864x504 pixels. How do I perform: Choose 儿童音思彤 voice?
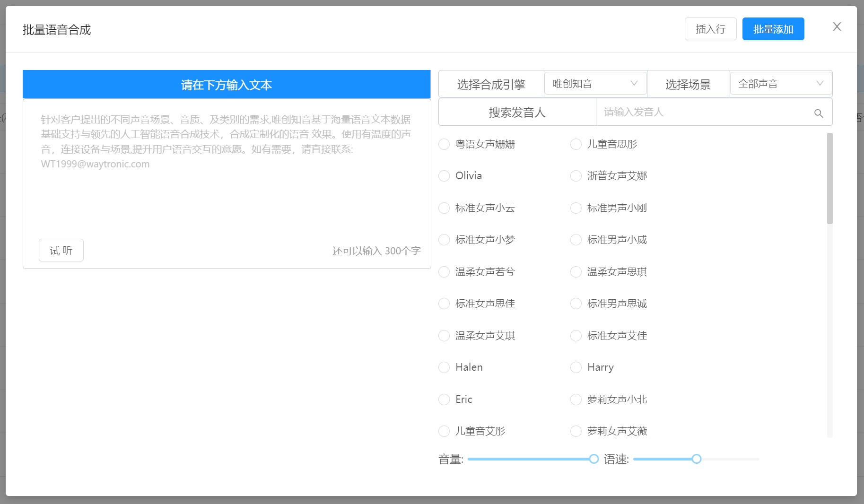[576, 144]
